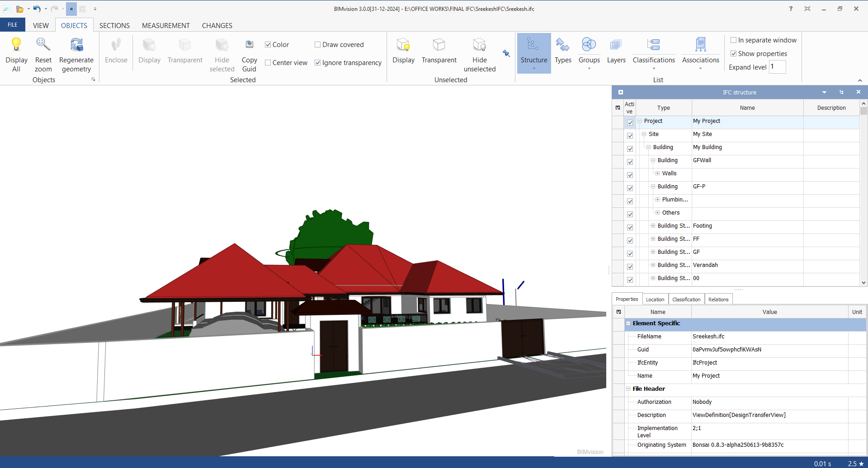Screen dimensions: 868x468
Task: Switch to the MEASUREMENT ribbon tab
Action: tap(166, 25)
